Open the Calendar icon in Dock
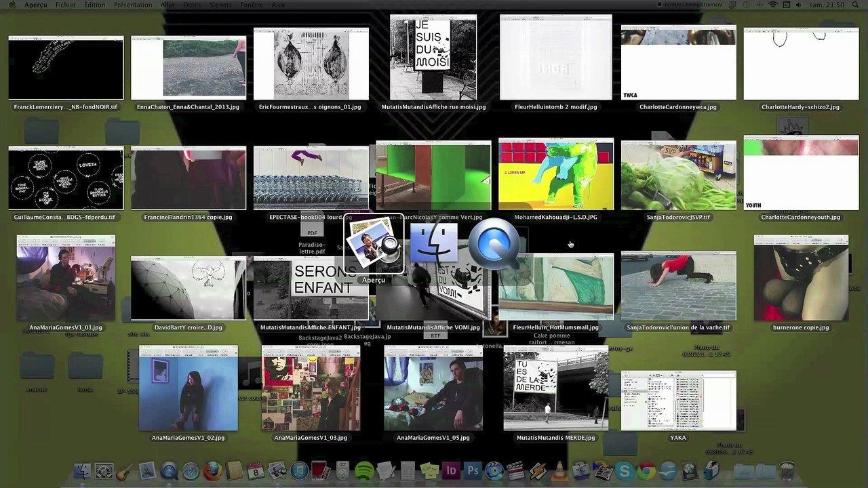Viewport: 868px width, 488px height. [x=256, y=471]
